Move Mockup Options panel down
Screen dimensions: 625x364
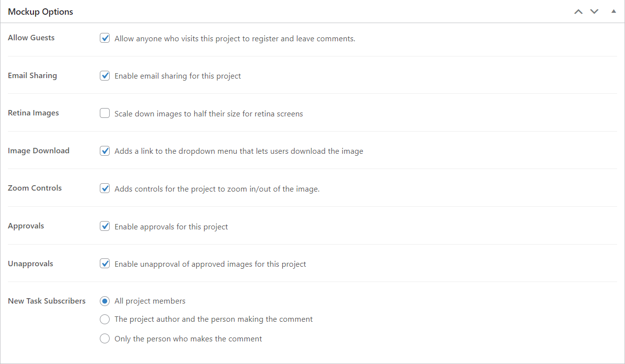[595, 11]
